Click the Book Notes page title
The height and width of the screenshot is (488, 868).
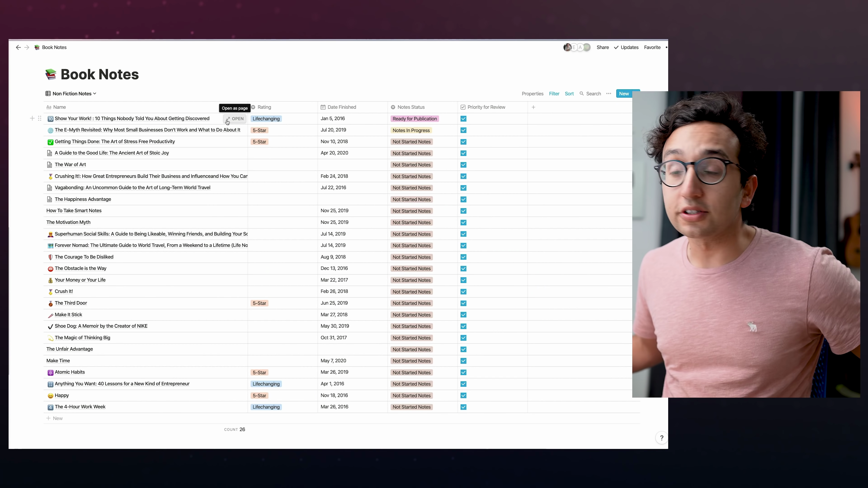point(99,74)
